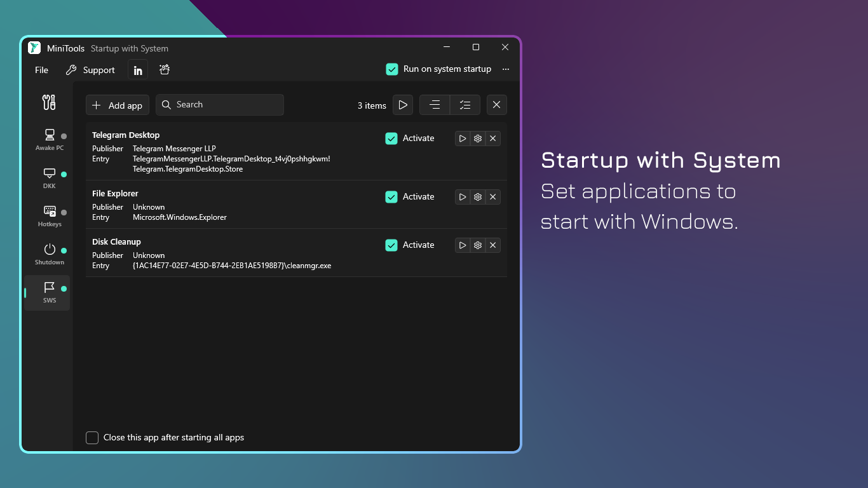Toggle the Hotkeys status dot
Viewport: 868px width, 488px height.
point(64,212)
